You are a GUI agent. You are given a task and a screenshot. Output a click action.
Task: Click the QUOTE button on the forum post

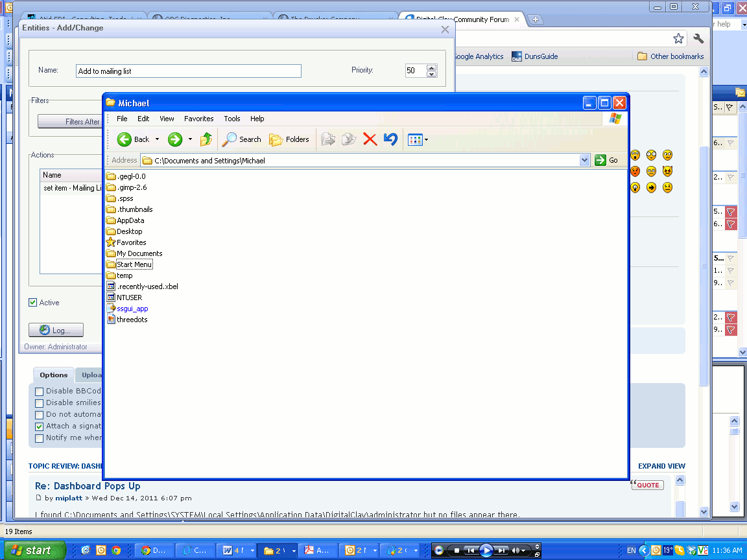(x=647, y=485)
